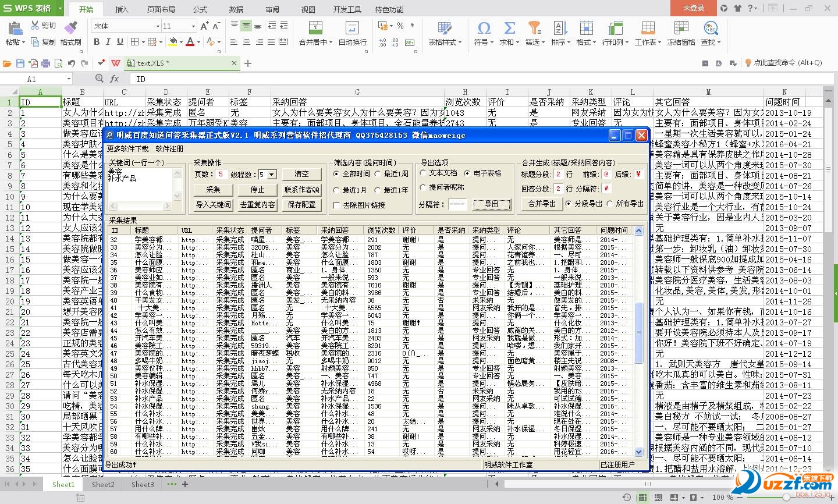Click the 合并导出 button
The height and width of the screenshot is (504, 838).
[542, 204]
